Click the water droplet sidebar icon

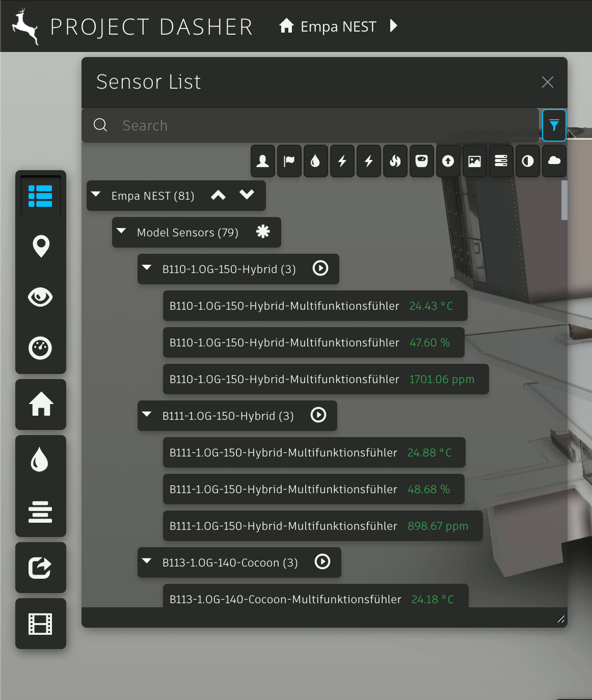coord(40,460)
